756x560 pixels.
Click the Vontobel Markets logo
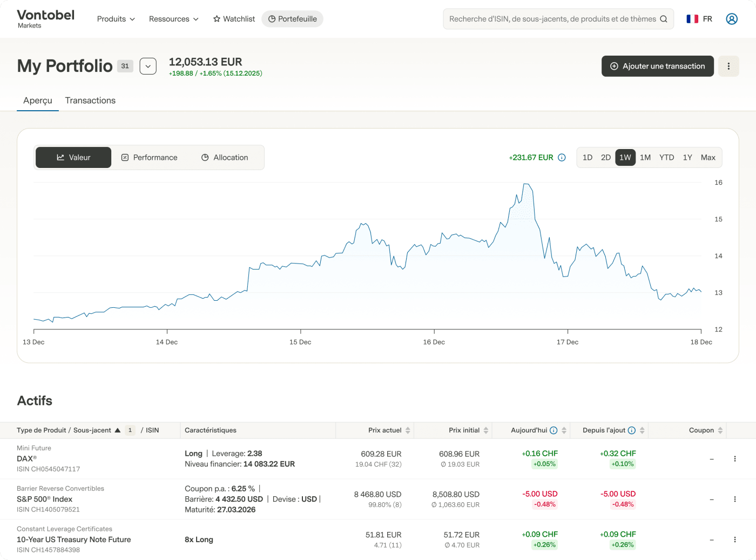click(x=46, y=19)
